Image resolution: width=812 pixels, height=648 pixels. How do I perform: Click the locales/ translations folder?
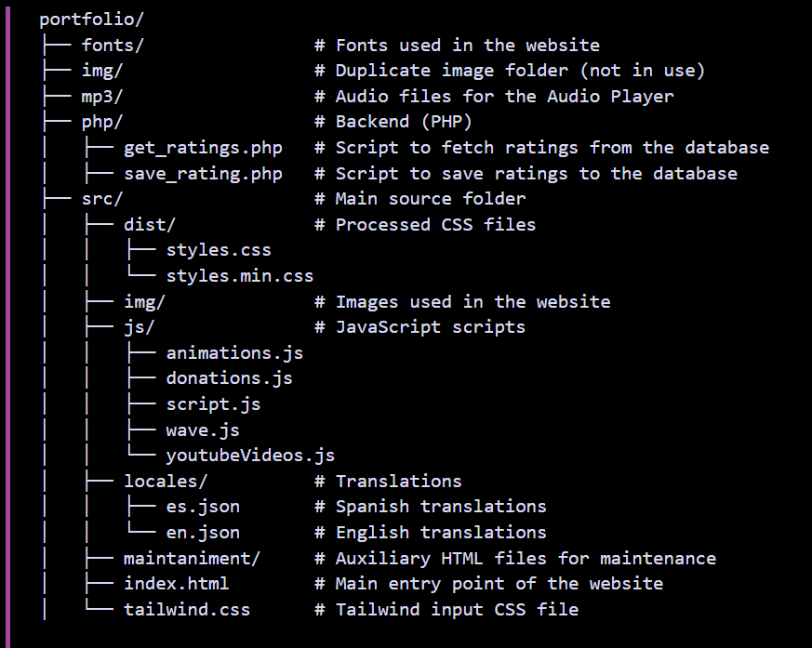pyautogui.click(x=166, y=482)
